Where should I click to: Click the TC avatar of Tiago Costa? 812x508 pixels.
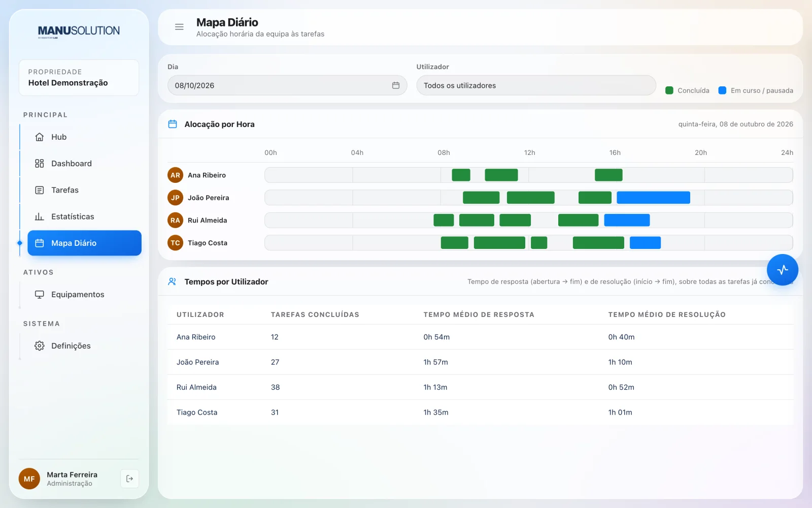(x=175, y=243)
